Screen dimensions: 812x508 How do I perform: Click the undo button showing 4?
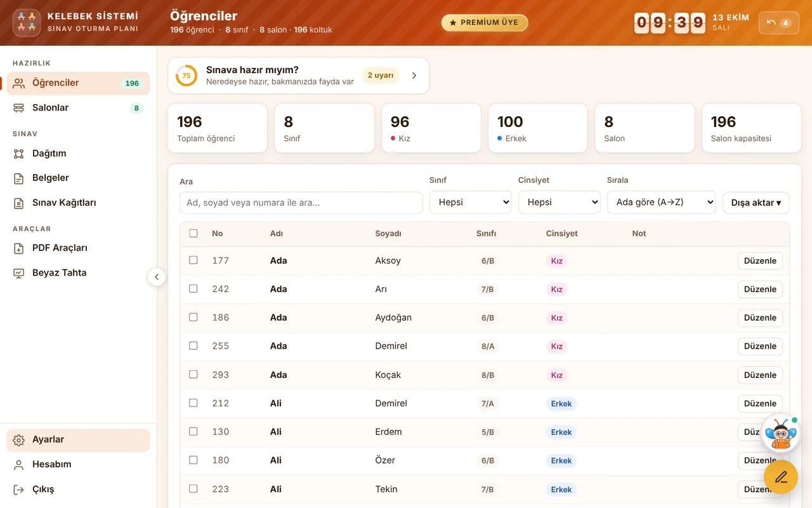(x=778, y=23)
